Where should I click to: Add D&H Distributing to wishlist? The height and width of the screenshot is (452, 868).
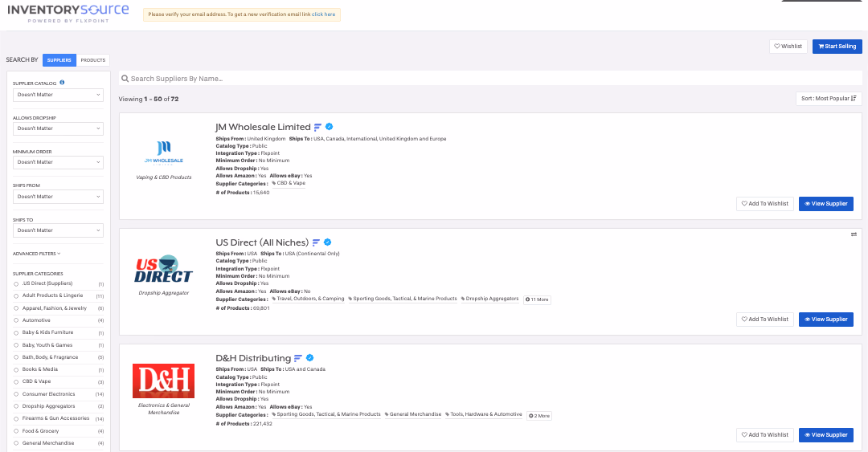coord(765,435)
